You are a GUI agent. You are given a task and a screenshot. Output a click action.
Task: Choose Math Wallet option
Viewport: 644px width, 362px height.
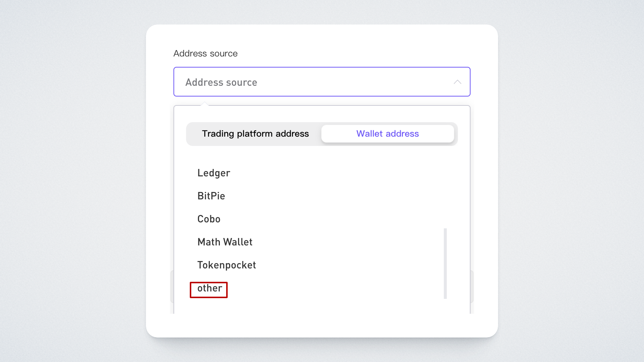tap(225, 242)
